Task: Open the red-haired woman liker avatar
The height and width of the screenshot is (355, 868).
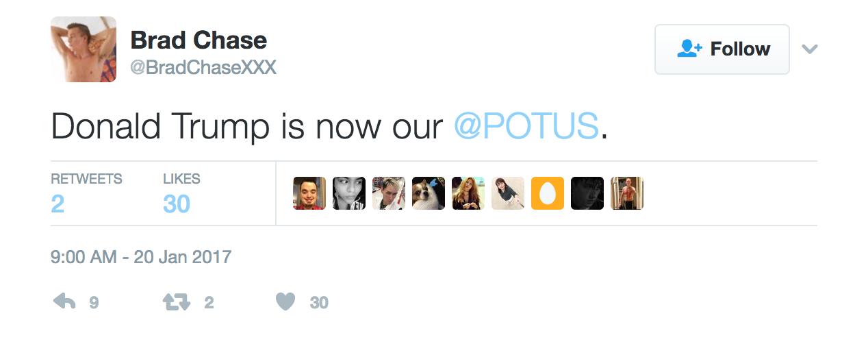Action: [x=468, y=193]
